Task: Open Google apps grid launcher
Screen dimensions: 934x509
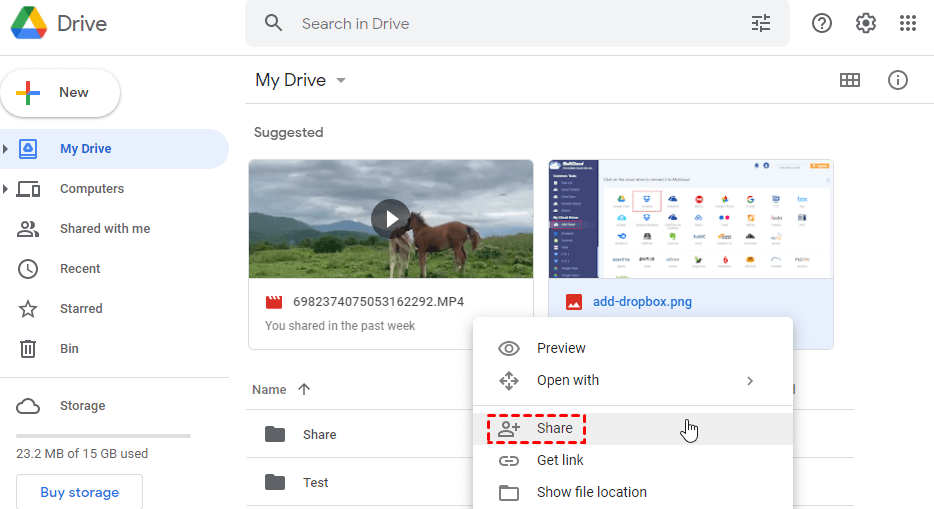Action: 908,24
